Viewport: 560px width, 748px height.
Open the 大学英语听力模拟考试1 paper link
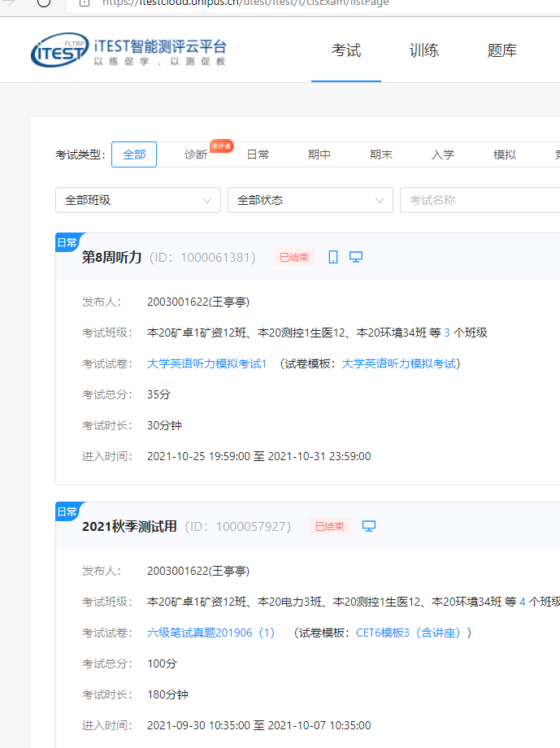click(x=206, y=363)
